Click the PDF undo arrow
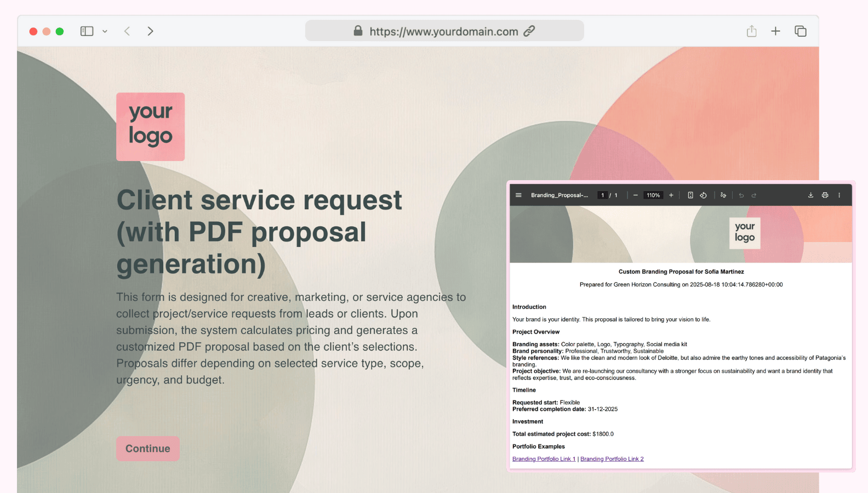This screenshot has width=868, height=493. 741,195
